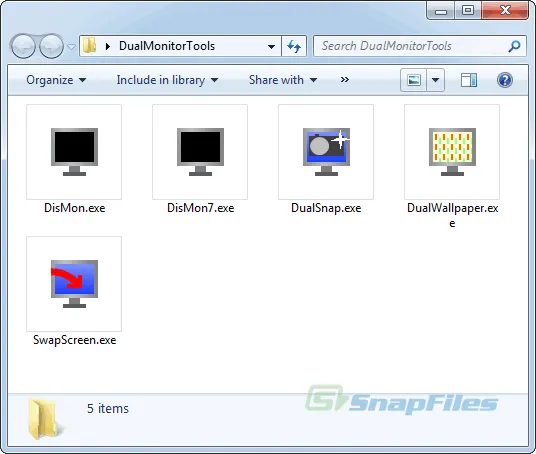The height and width of the screenshot is (454, 536).
Task: Click the DualSnap.exe file name
Action: 326,208
